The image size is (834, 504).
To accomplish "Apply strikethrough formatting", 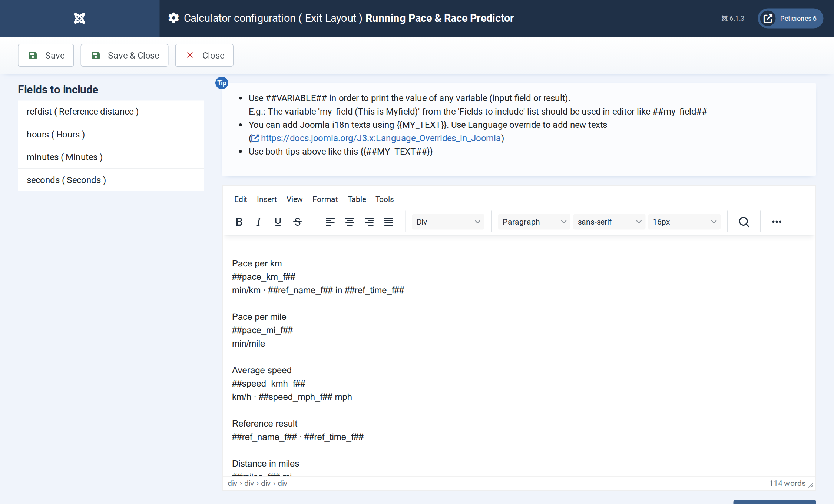I will coord(297,222).
